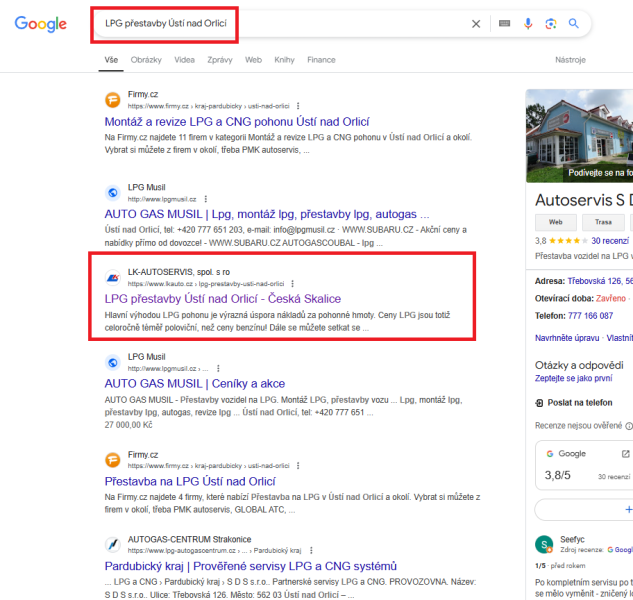
Task: Open the Autoservis photo thumbnail
Action: (579, 136)
